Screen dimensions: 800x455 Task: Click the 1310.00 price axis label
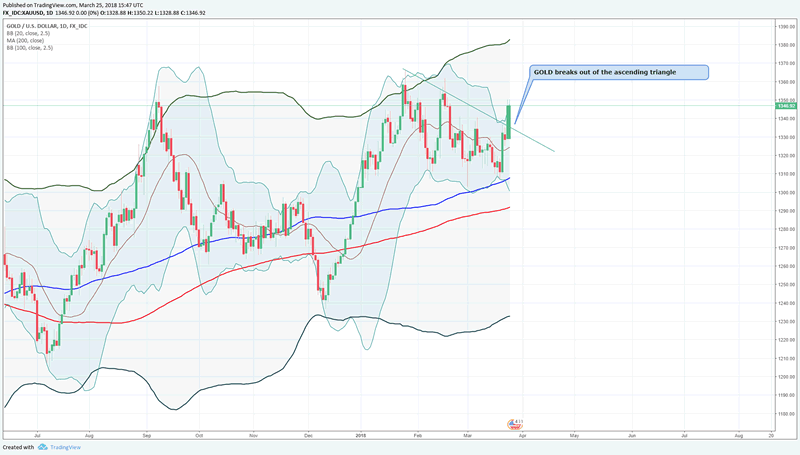[x=786, y=174]
